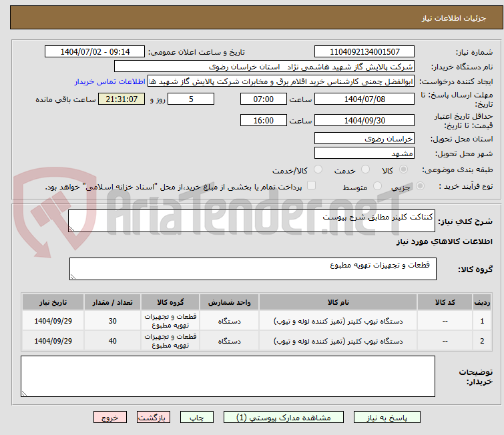504x435 pixels.
Task: Click the page title جزئیات اطلاعات نیاز
Action: pos(453,18)
